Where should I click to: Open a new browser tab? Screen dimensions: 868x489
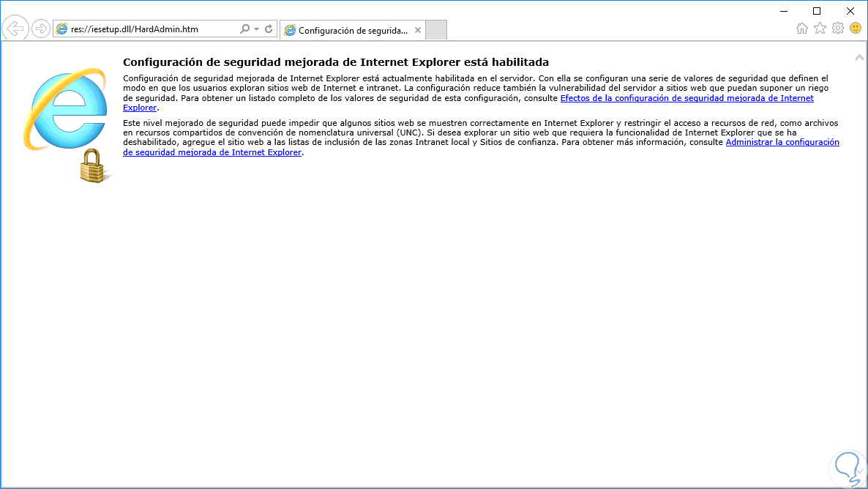click(435, 30)
